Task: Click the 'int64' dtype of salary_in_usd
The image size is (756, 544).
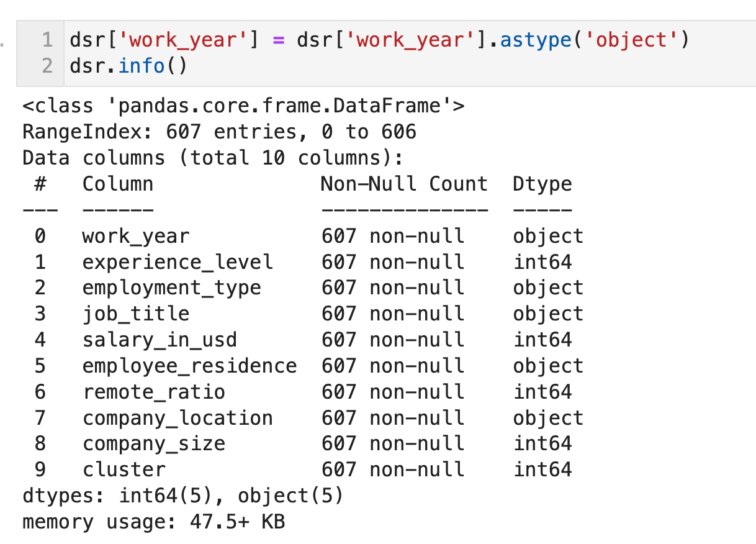Action: [542, 340]
